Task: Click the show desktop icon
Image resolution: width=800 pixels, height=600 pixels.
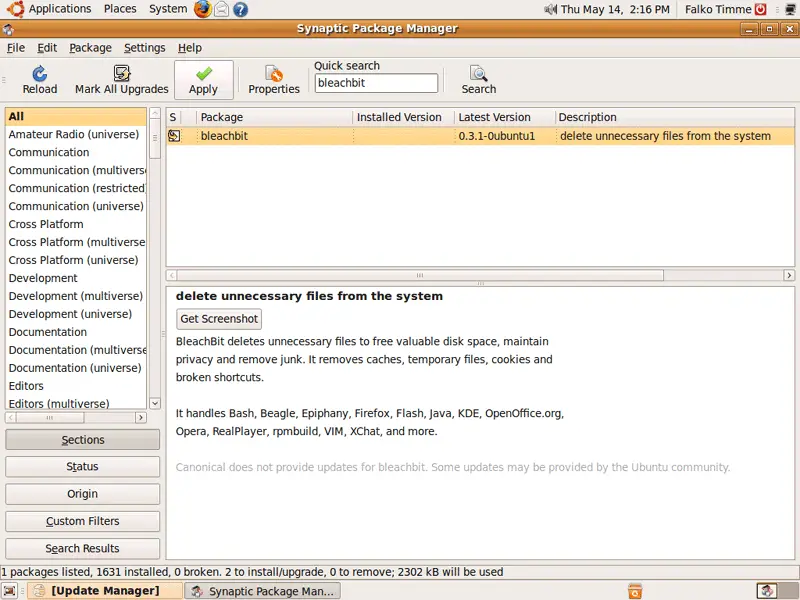Action: [x=10, y=591]
